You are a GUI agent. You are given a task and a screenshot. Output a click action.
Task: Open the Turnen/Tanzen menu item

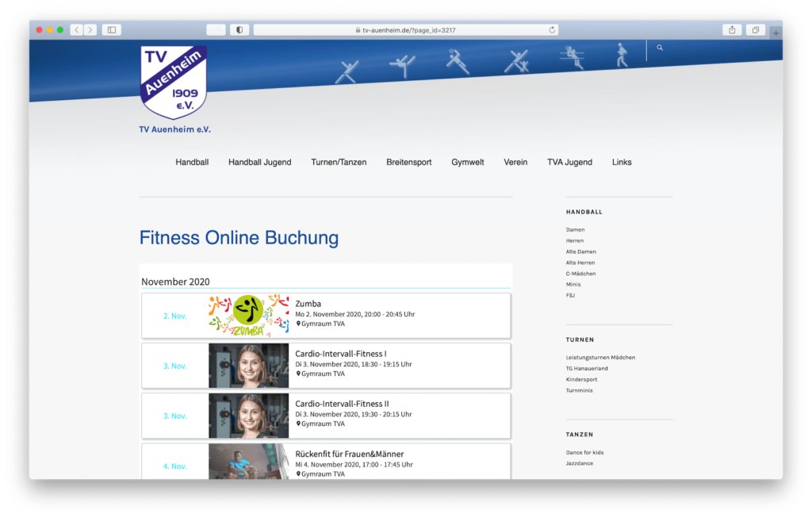point(339,162)
